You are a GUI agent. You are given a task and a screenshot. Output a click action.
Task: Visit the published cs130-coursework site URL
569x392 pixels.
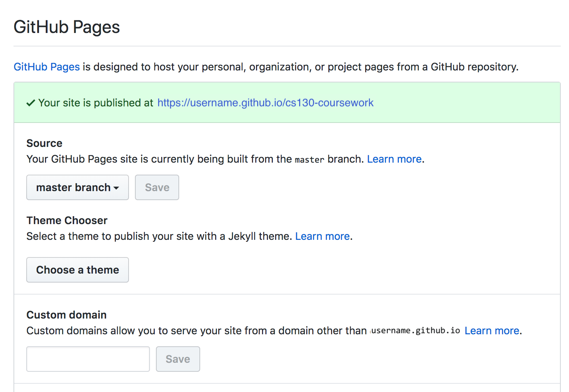(x=265, y=103)
